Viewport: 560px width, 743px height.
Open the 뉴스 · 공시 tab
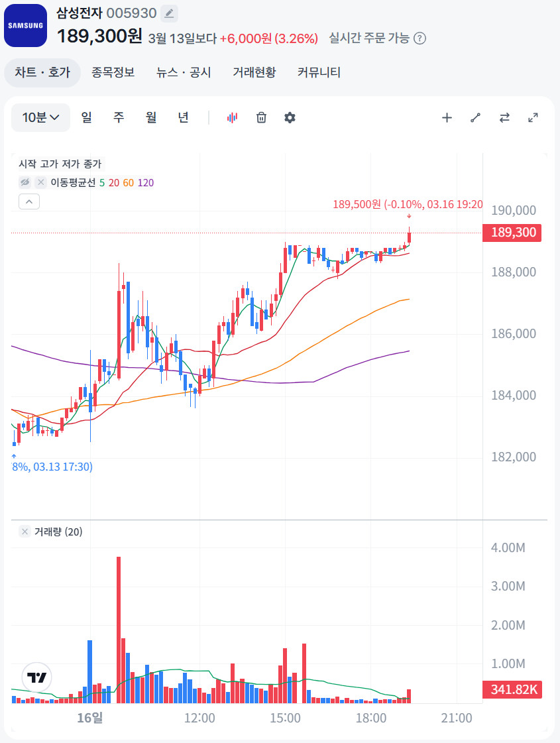coord(184,72)
